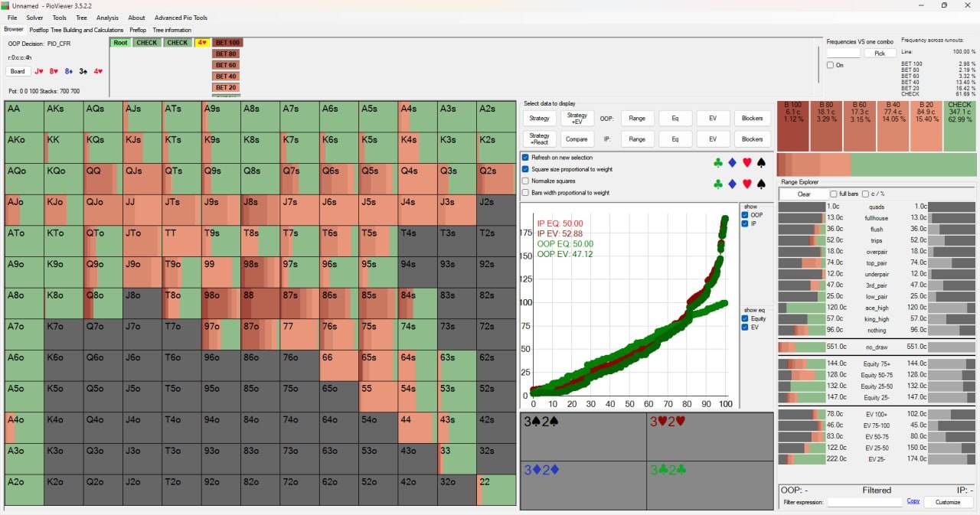Disable Refresh on new selection
Viewport: 980px width, 515px height.
point(525,158)
